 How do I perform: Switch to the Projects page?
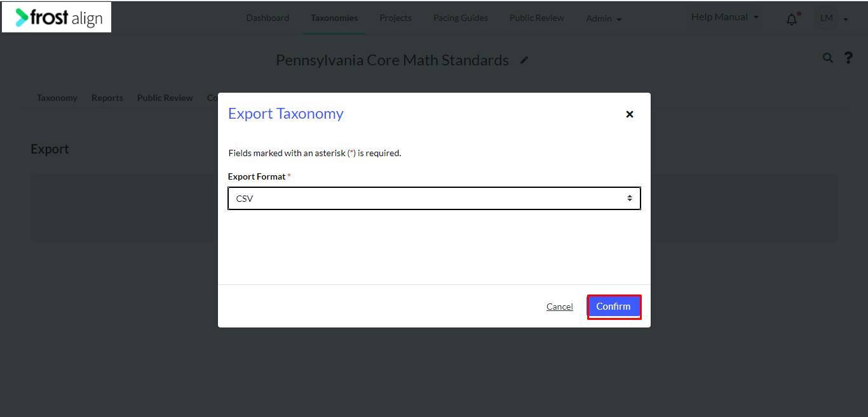click(395, 18)
